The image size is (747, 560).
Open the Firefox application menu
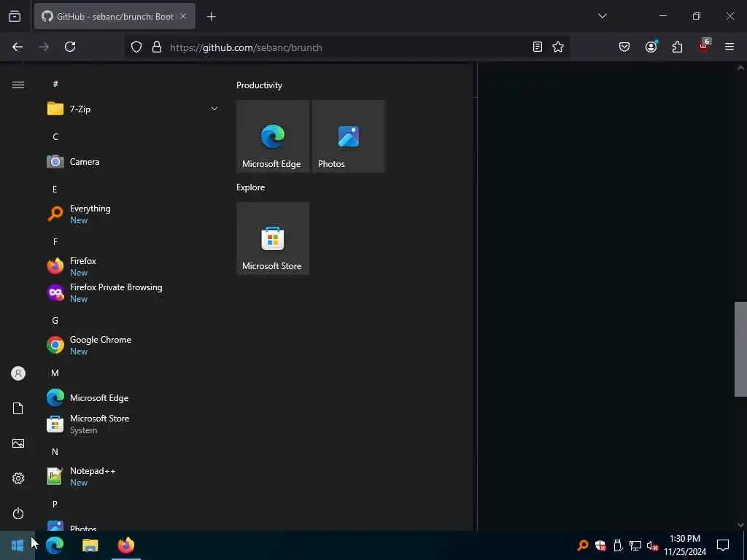(729, 47)
